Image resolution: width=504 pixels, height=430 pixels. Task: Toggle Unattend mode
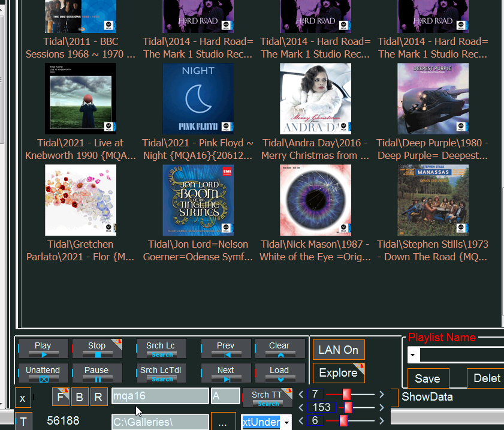(x=43, y=373)
